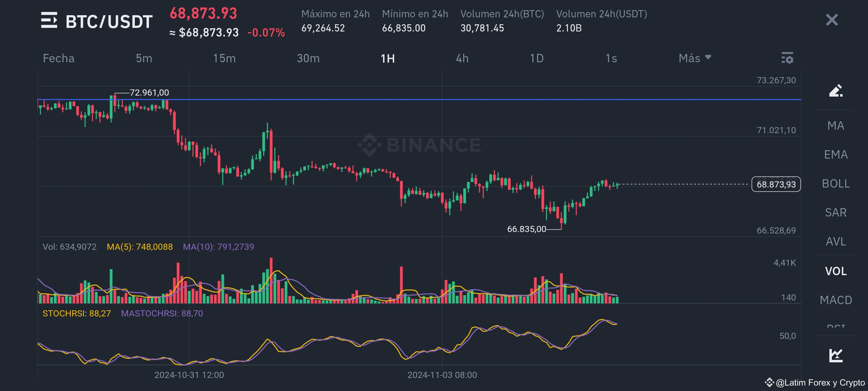Switch to the 5m timeframe
The image size is (868, 391).
pos(144,58)
